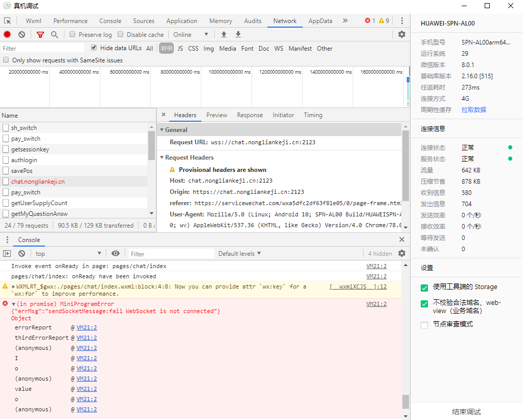Open the Timing tab
Viewport: 523px width, 420px height.
tap(313, 115)
